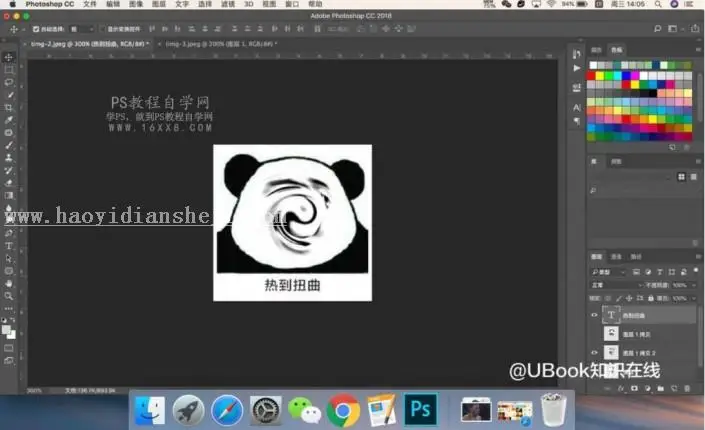
Task: Click the add layer mask icon
Action: (x=634, y=388)
